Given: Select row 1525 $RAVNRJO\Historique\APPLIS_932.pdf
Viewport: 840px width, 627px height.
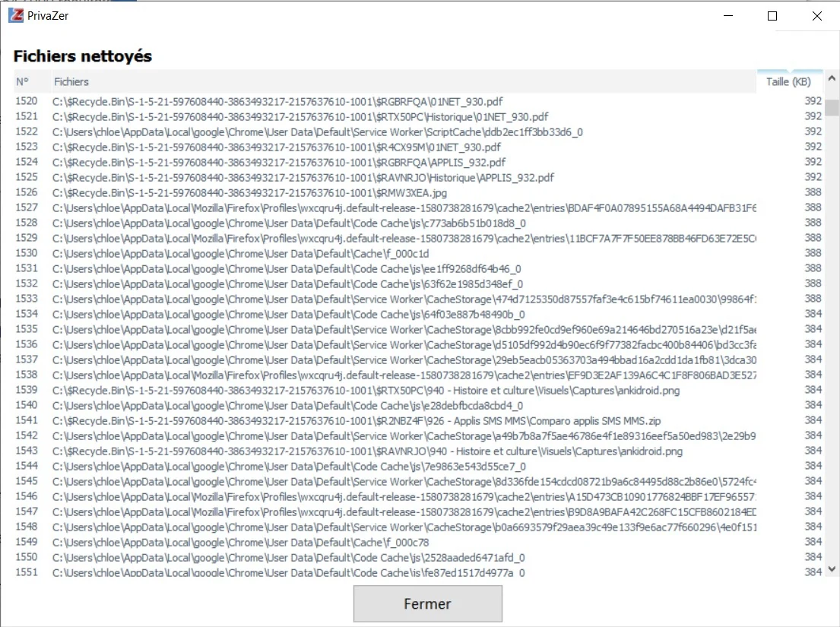Looking at the screenshot, I should 418,177.
